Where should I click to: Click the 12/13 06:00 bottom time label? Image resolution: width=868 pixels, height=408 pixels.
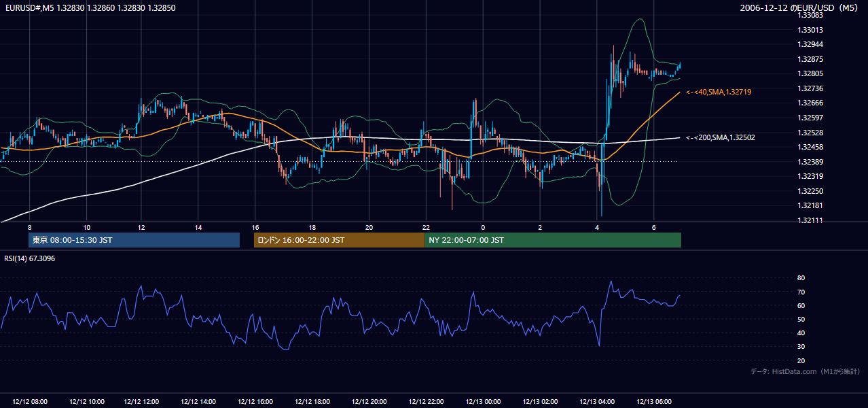point(653,402)
